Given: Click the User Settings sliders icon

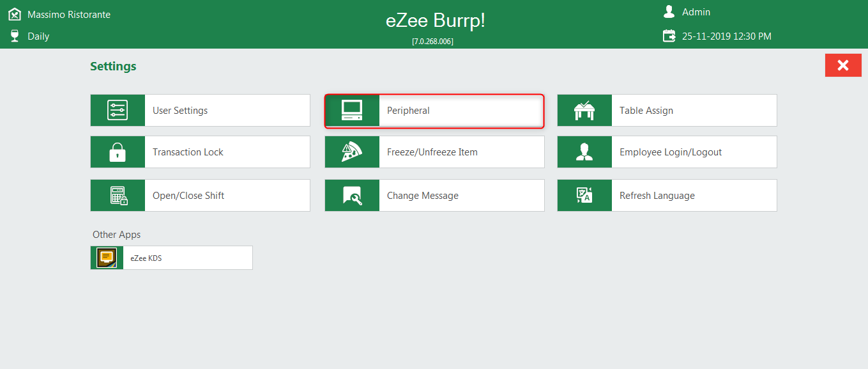Looking at the screenshot, I should (118, 111).
